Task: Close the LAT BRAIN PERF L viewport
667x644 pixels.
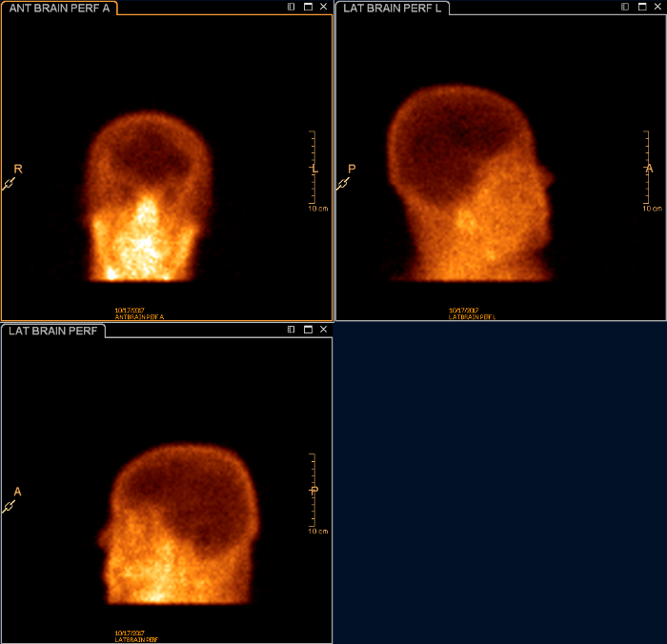Action: tap(657, 7)
